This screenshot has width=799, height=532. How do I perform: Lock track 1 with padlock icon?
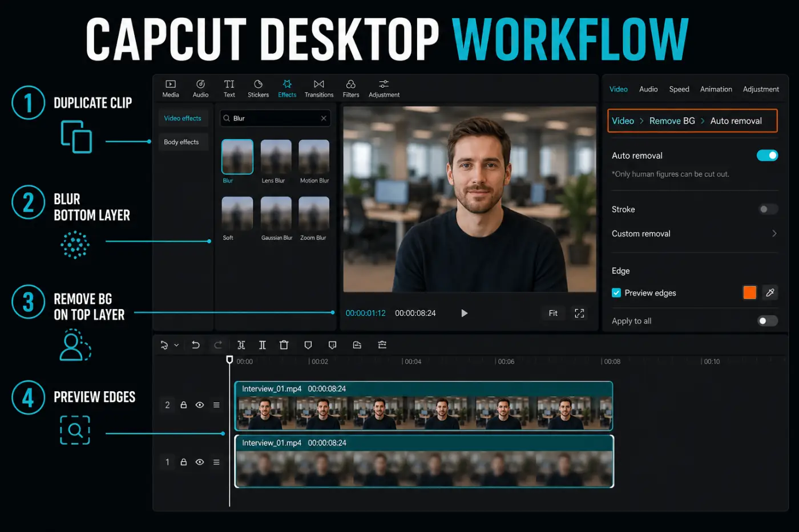(184, 462)
